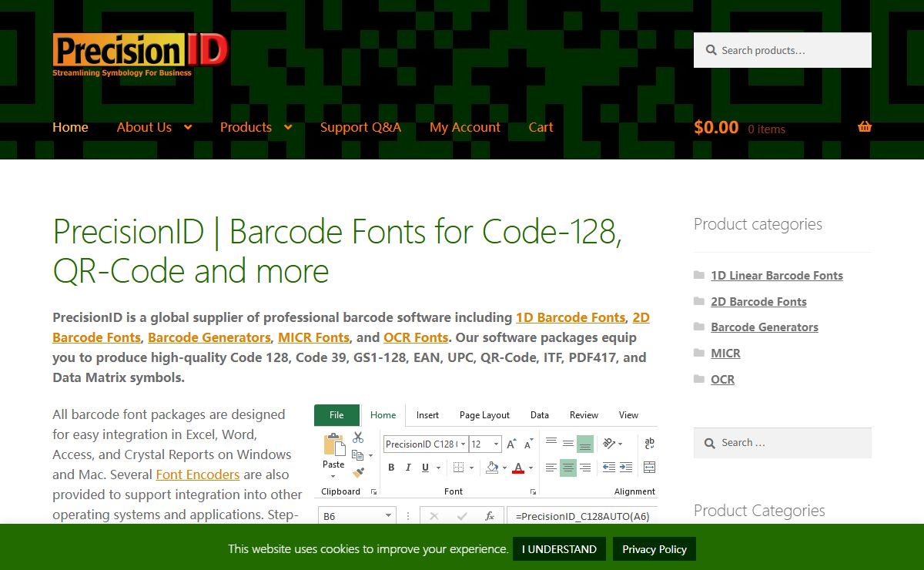The width and height of the screenshot is (924, 570).
Task: Click the I UNDERSTAND cookie button
Action: point(559,549)
